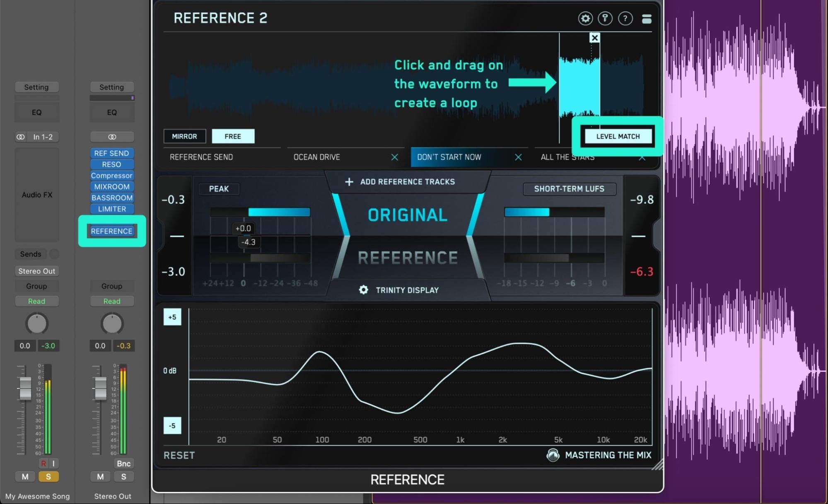The image size is (828, 504).
Task: Toggle stereo format icon on Stereo Out
Action: pos(112,137)
